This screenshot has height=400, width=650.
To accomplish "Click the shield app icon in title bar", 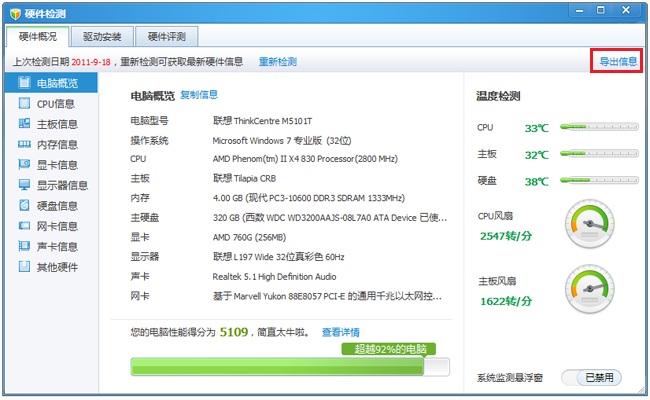I will [15, 14].
